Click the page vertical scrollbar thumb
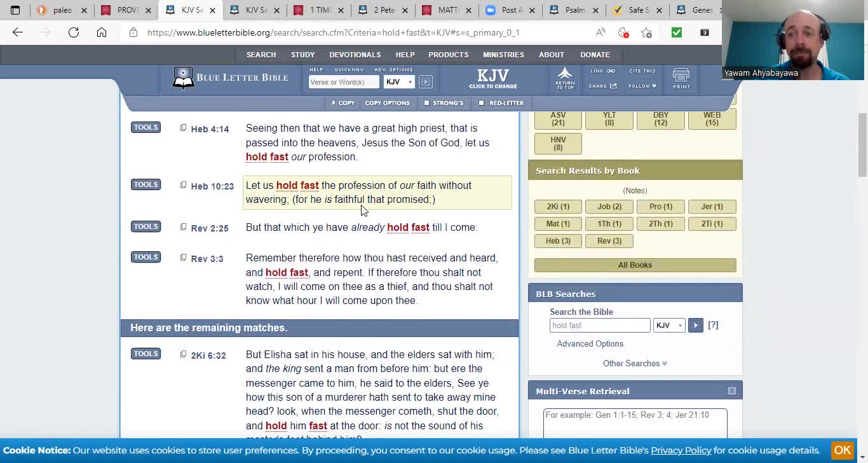This screenshot has height=463, width=868. pyautogui.click(x=862, y=145)
